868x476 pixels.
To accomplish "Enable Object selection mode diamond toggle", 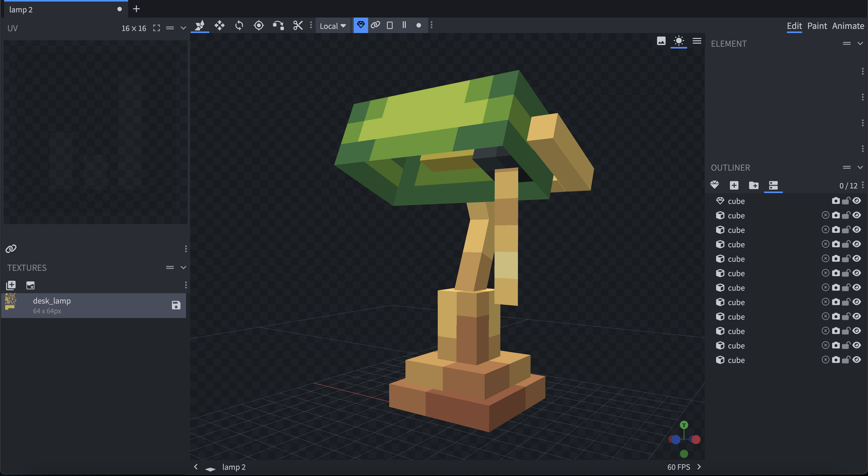I will point(361,25).
